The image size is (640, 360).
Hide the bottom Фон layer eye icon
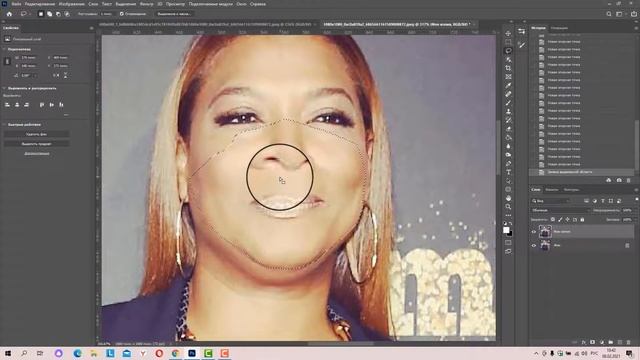(x=533, y=246)
